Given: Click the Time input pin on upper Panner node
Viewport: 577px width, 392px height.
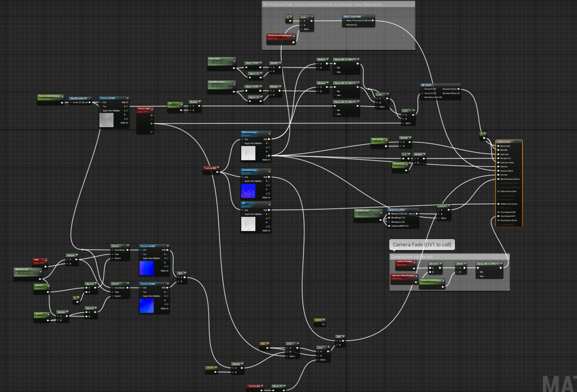Looking at the screenshot, I should click(x=113, y=254).
